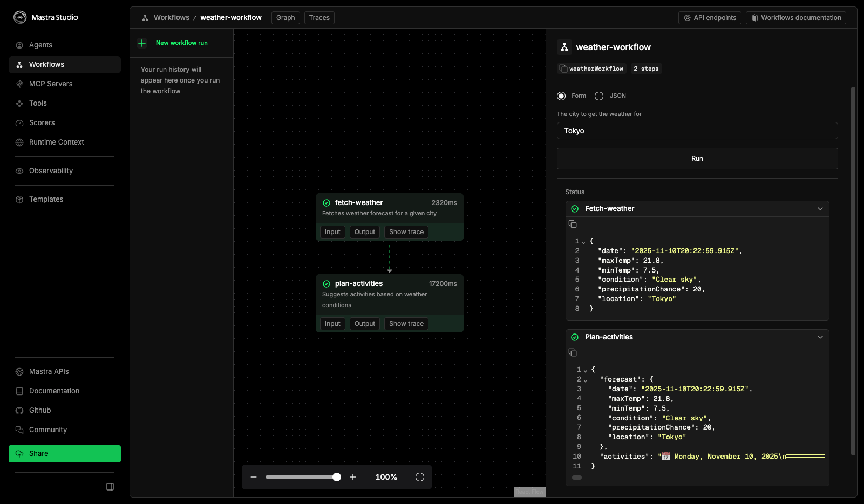The height and width of the screenshot is (504, 864).
Task: Click the Github icon in sidebar
Action: point(19,410)
